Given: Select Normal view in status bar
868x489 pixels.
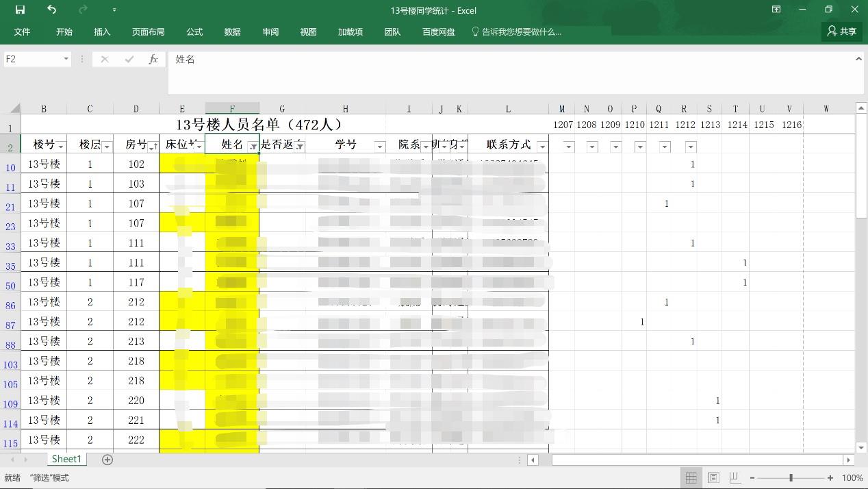Looking at the screenshot, I should [691, 478].
